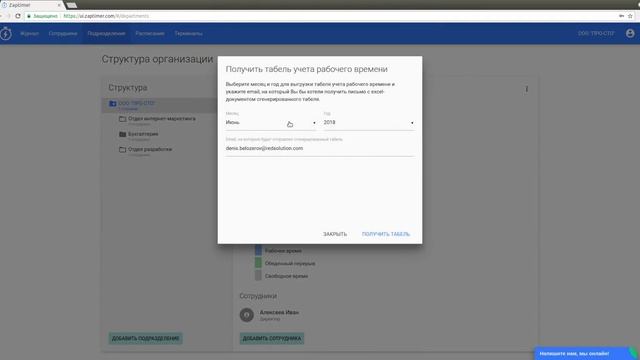Click the blue folder icon of the root organization

(113, 104)
